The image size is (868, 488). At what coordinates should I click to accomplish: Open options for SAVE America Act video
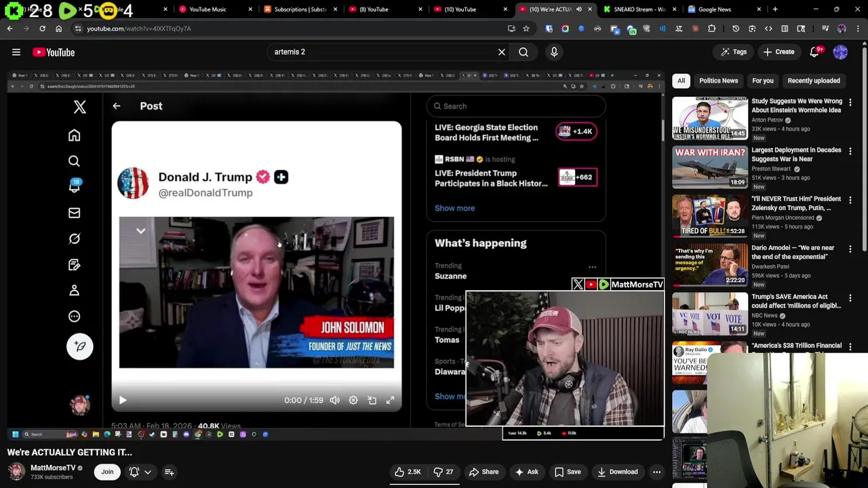coord(850,298)
